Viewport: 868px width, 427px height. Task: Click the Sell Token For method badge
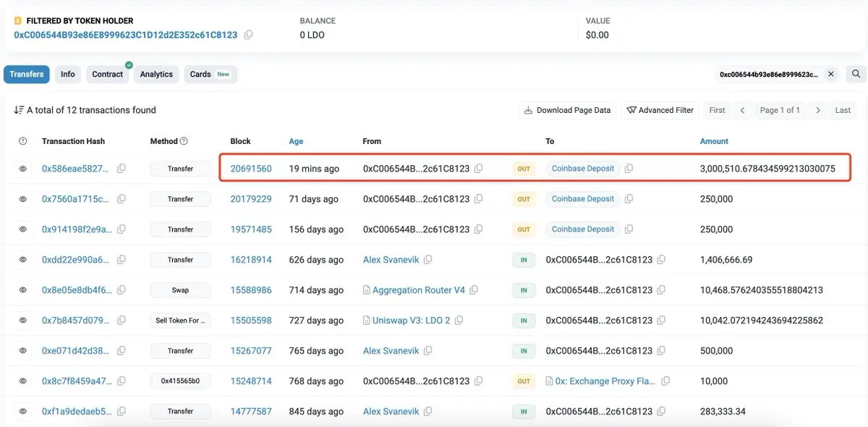pos(180,321)
